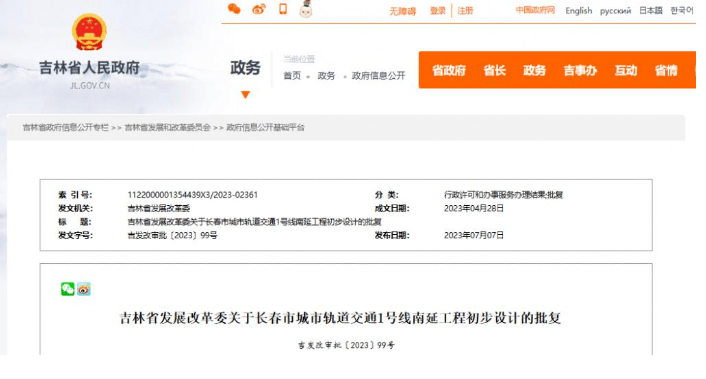Screen dimensions: 706x379
Task: Click publish date 2023年07月07日
Action: [x=474, y=235]
